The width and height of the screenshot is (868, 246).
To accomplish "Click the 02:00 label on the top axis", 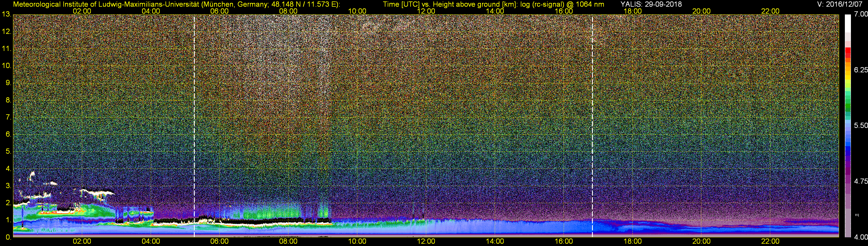I will pos(82,11).
